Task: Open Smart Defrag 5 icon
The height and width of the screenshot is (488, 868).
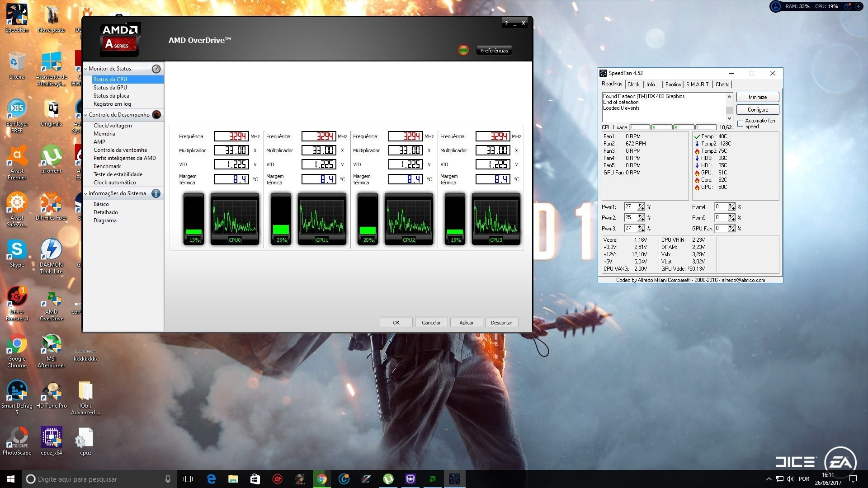Action: 17,398
